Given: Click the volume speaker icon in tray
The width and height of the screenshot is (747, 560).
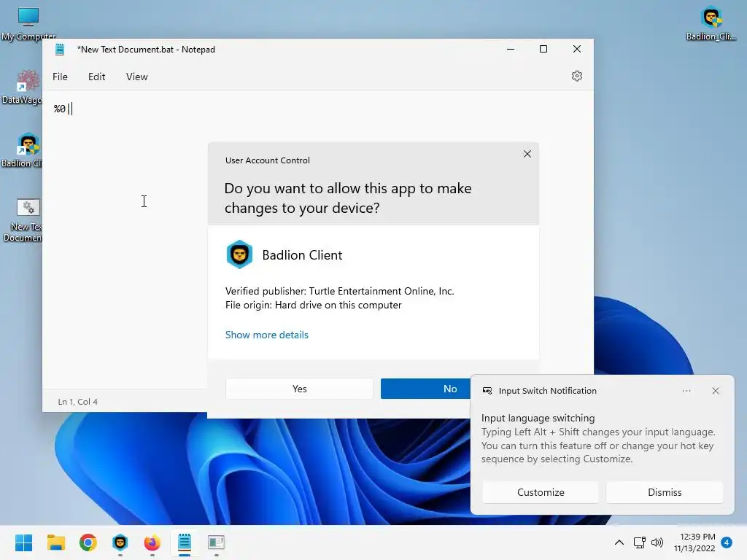Looking at the screenshot, I should [x=657, y=542].
